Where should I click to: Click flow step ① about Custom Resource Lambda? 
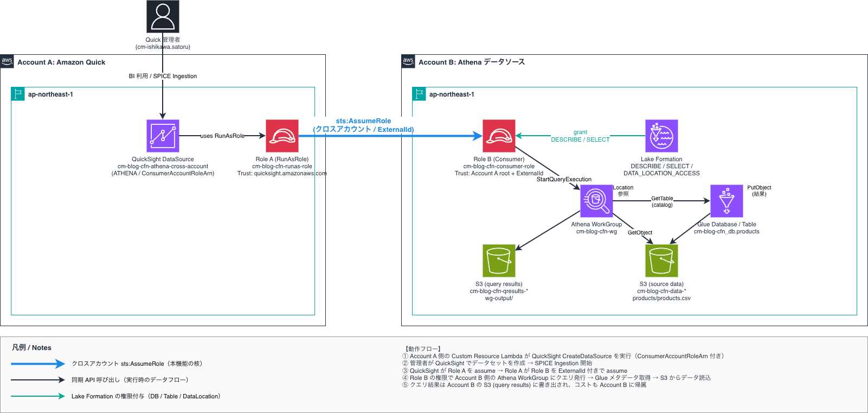563,356
